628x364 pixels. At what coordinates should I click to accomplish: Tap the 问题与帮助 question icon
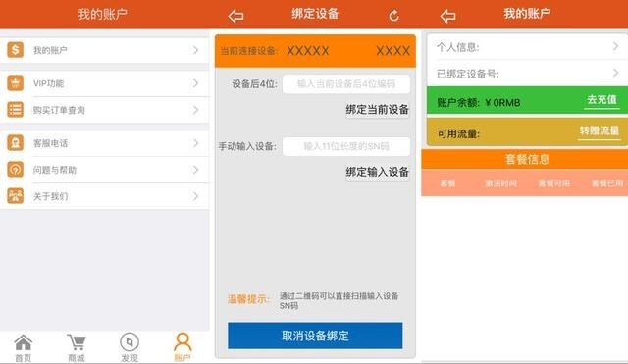pos(16,170)
